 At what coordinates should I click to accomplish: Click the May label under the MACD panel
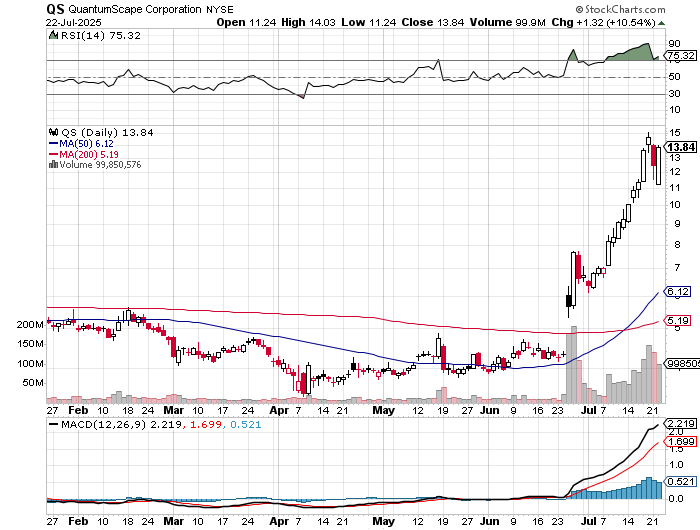(383, 521)
